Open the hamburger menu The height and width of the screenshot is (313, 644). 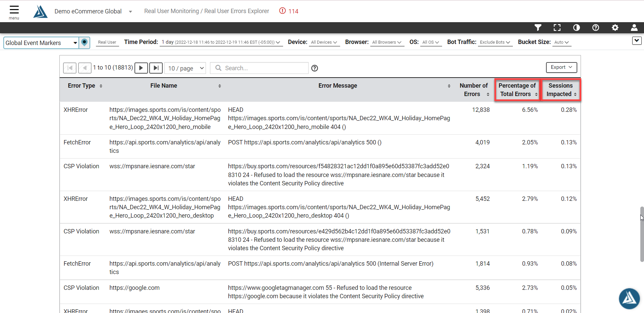pos(14,12)
